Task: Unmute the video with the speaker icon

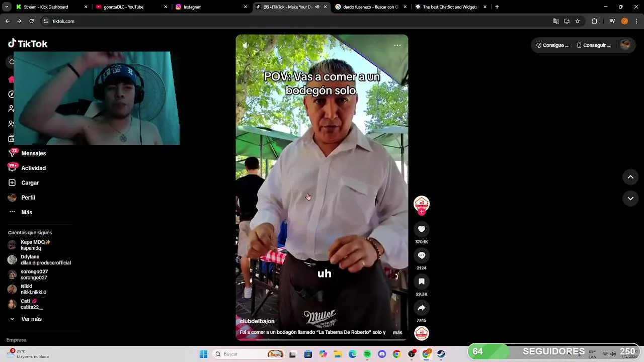Action: 246,45
